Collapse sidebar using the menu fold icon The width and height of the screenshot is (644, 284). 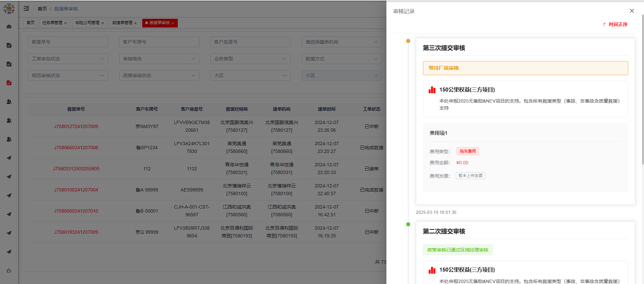[26, 8]
